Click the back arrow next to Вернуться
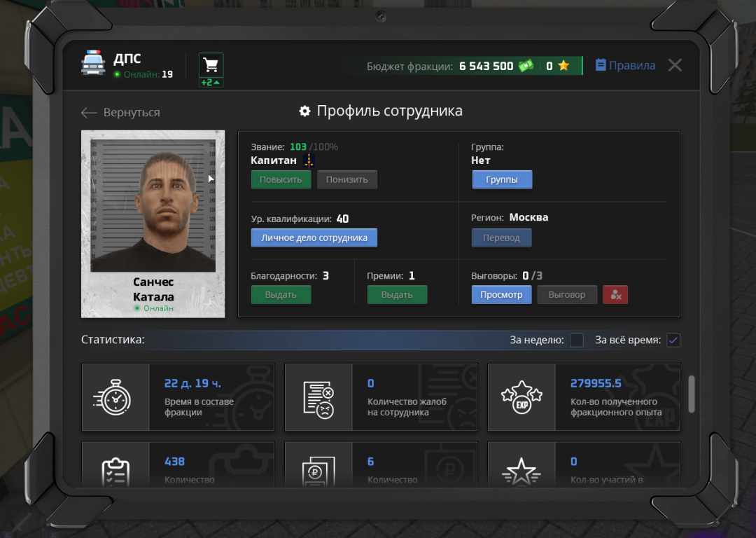The height and width of the screenshot is (538, 756). (x=89, y=112)
